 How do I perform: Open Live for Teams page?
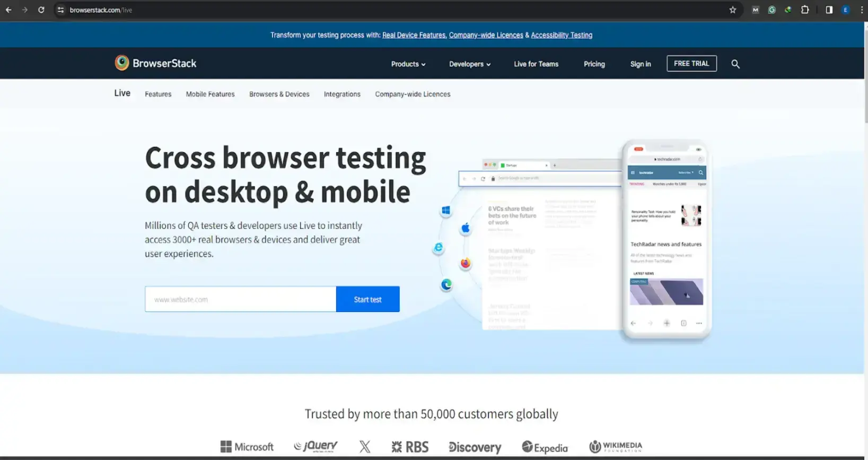point(536,64)
